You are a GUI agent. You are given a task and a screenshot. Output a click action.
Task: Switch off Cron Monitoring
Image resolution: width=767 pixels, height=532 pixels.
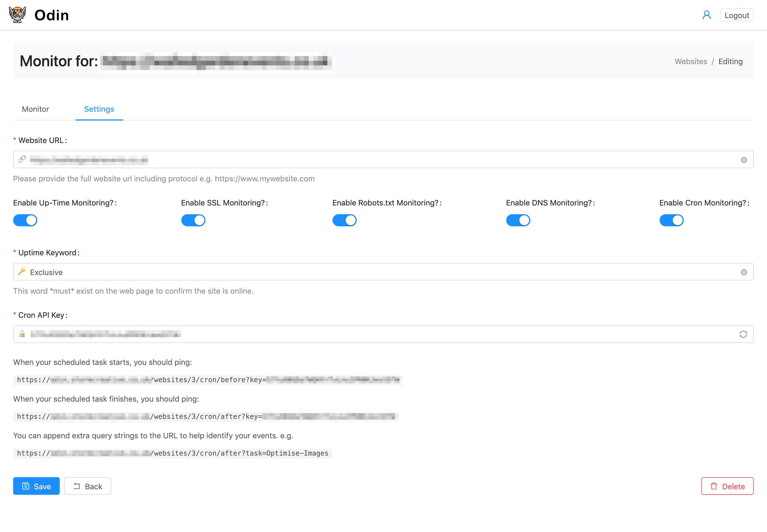point(671,220)
